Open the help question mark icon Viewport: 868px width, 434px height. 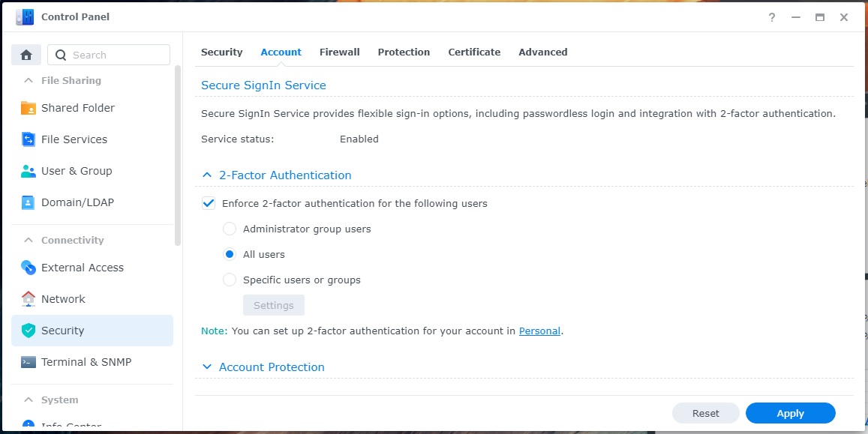(772, 17)
